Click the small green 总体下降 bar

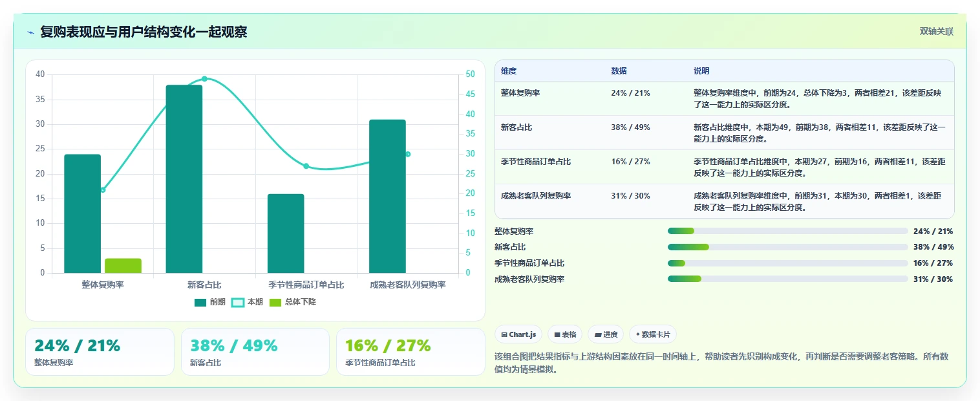(123, 266)
